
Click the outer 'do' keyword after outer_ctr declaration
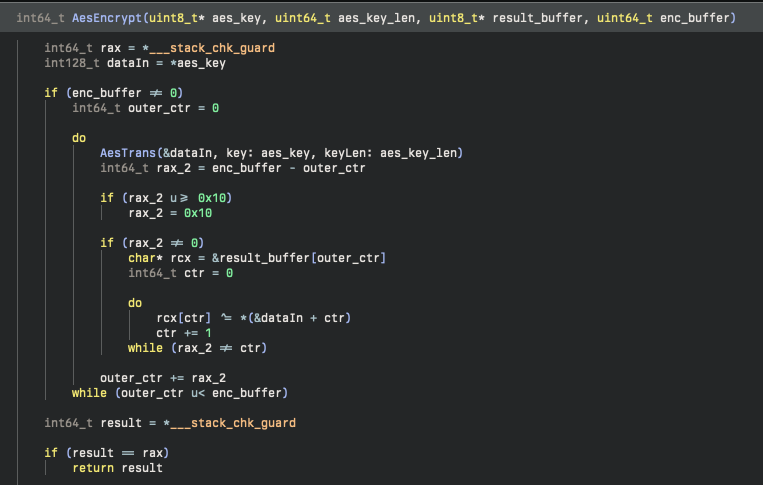coord(79,138)
